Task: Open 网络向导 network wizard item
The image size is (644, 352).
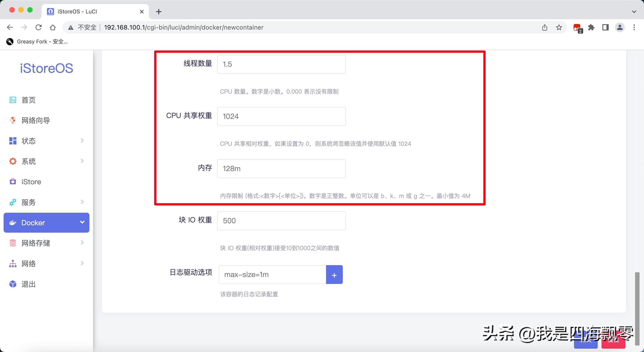Action: [36, 120]
